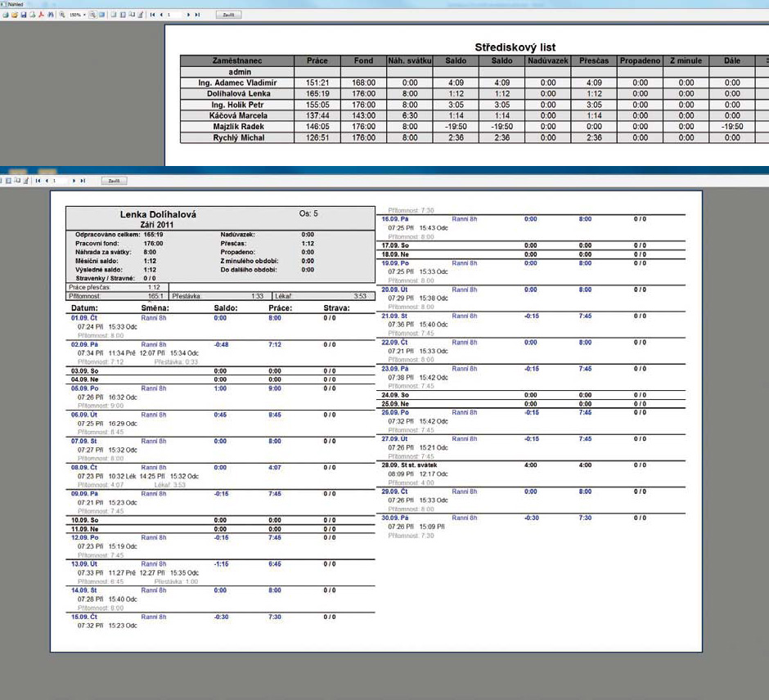Click the Print icon in the upper preview toolbar

coord(6,15)
